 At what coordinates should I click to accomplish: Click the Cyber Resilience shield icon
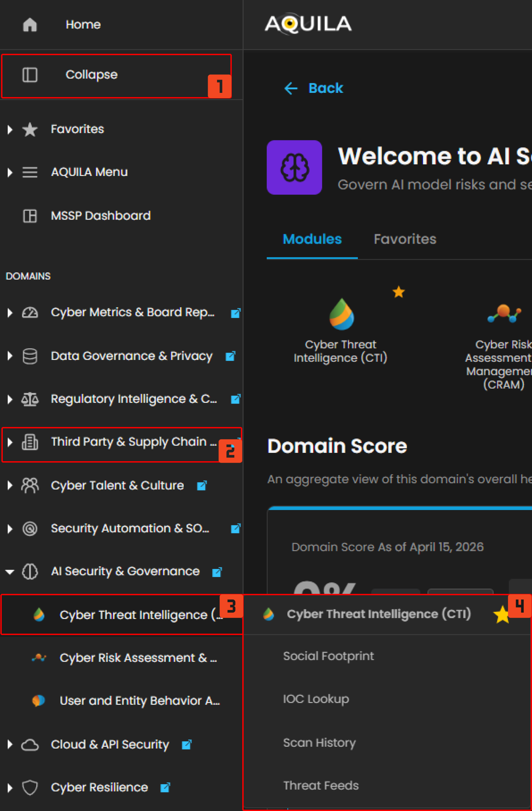click(x=30, y=788)
